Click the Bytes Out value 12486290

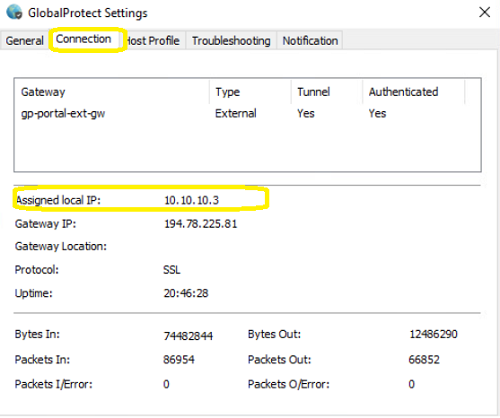433,334
